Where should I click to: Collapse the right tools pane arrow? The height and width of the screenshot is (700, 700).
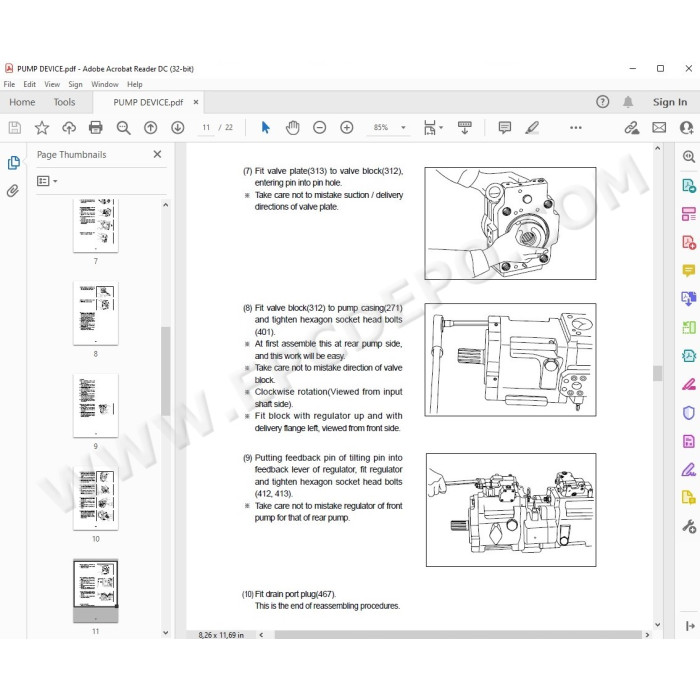(x=690, y=626)
